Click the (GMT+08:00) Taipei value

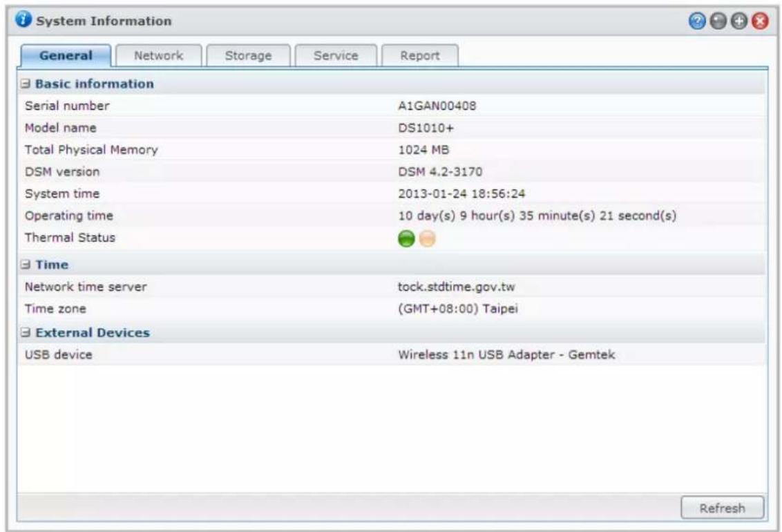click(x=458, y=309)
